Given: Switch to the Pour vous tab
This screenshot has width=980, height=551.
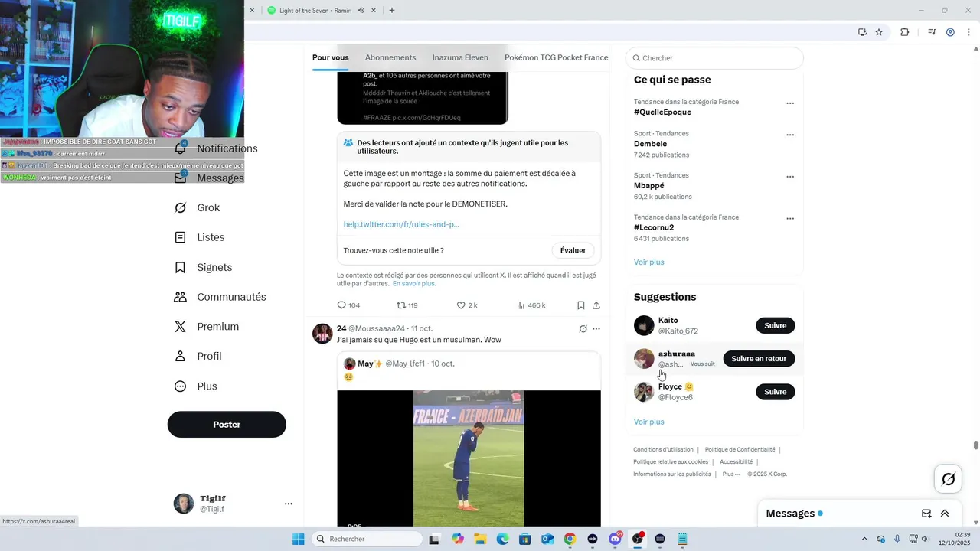Looking at the screenshot, I should point(330,57).
